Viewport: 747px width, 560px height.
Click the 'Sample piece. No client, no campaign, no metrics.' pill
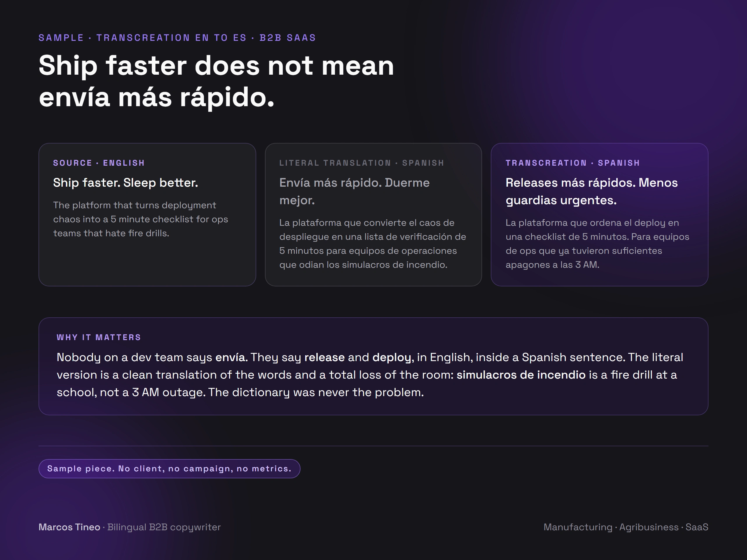[x=169, y=468]
